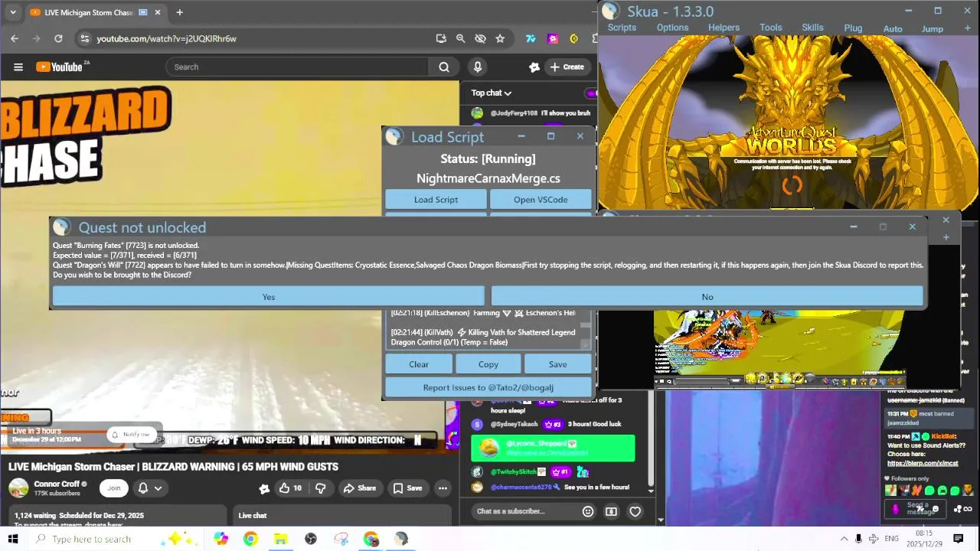Launch OBS Studio from the taskbar
The image size is (980, 551).
[310, 539]
